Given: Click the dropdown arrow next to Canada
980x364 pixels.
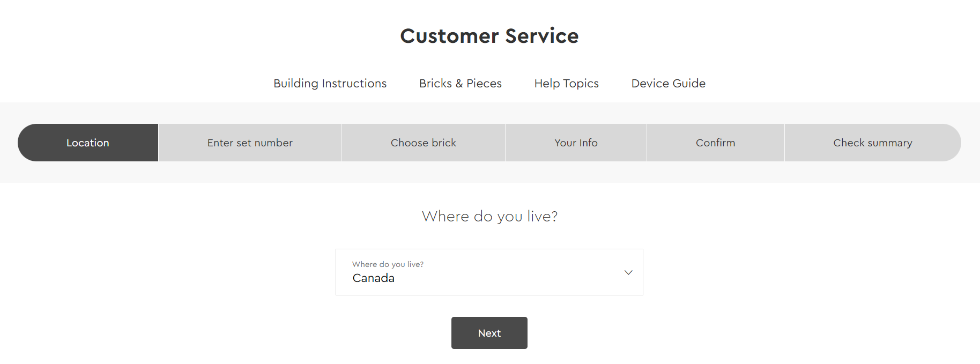Looking at the screenshot, I should (627, 272).
